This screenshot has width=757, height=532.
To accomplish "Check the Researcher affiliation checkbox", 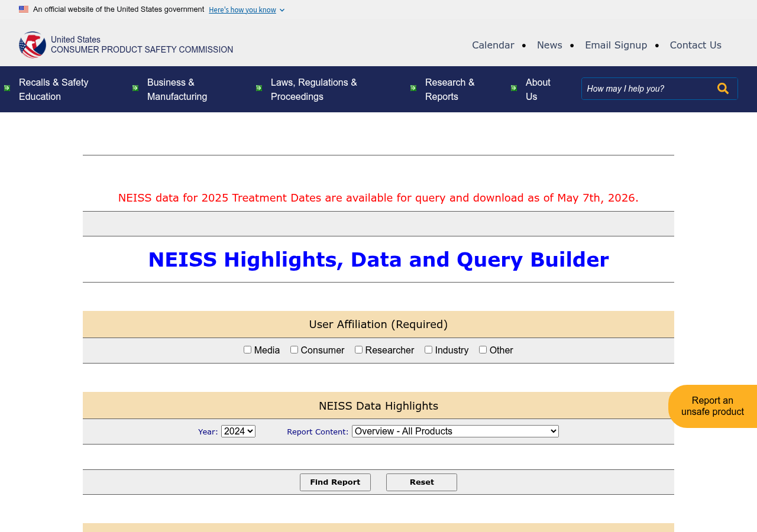I will [358, 350].
